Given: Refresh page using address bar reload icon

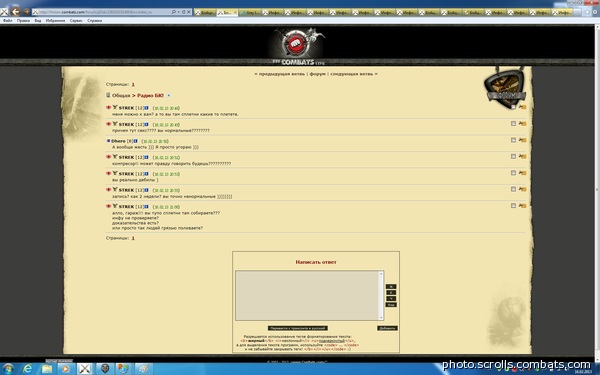Looking at the screenshot, I should 183,12.
